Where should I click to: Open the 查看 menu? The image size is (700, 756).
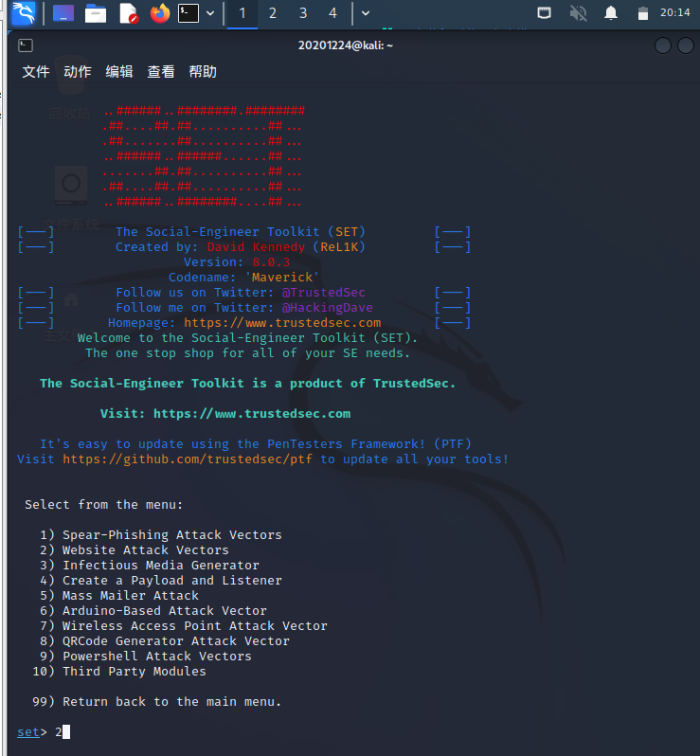(x=160, y=72)
